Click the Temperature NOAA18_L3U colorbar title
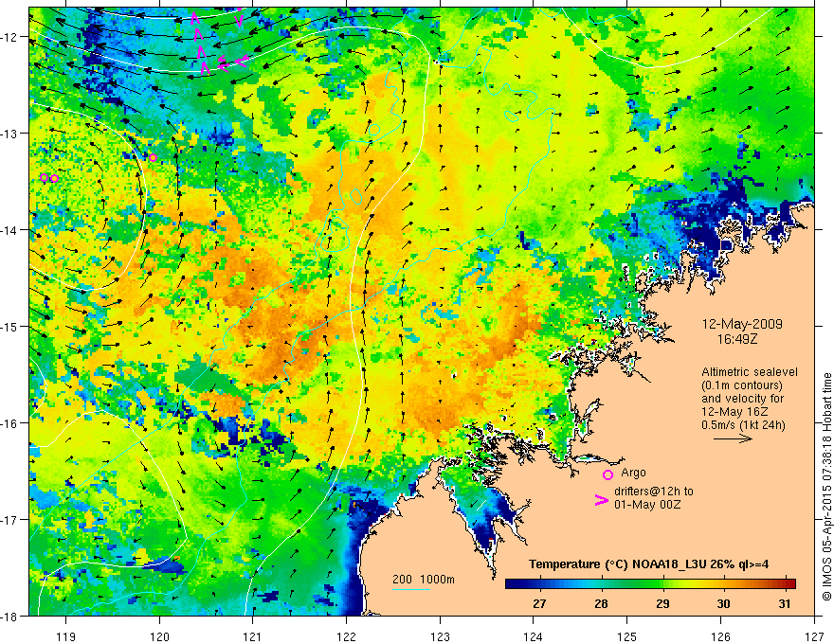Image resolution: width=834 pixels, height=644 pixels. click(x=648, y=564)
